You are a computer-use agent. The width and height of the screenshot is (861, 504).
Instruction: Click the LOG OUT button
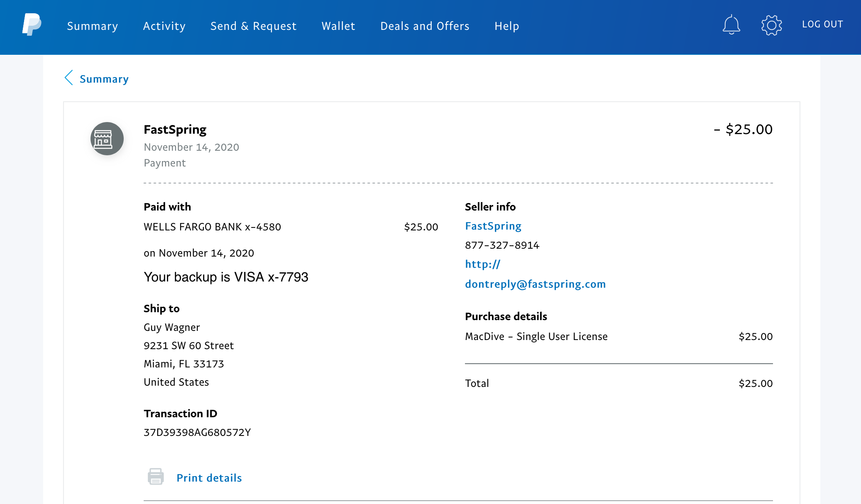pos(822,24)
